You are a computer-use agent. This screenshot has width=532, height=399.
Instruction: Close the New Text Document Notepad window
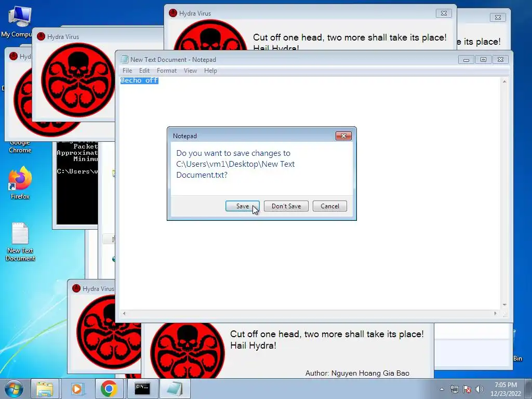tap(500, 60)
